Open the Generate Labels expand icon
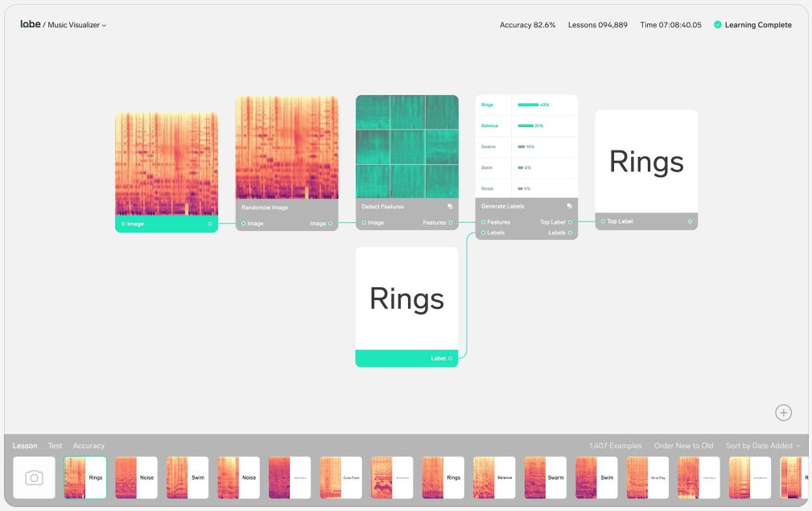Screen dimensions: 812x511 570,206
